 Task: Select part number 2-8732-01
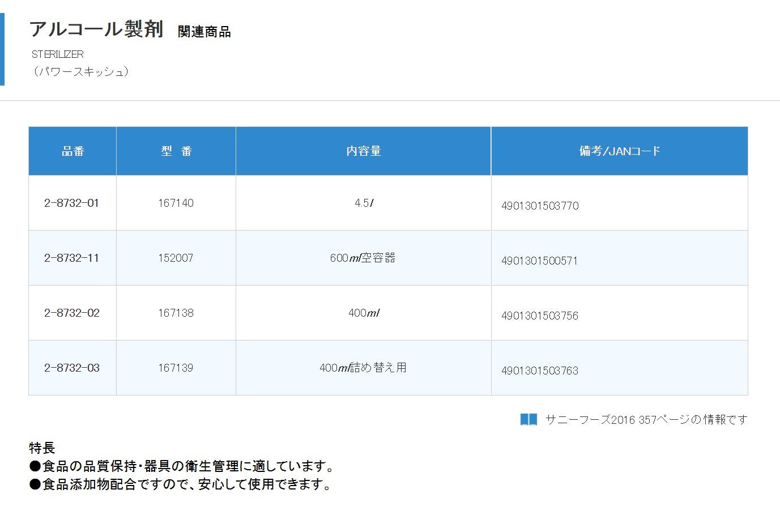pyautogui.click(x=72, y=203)
